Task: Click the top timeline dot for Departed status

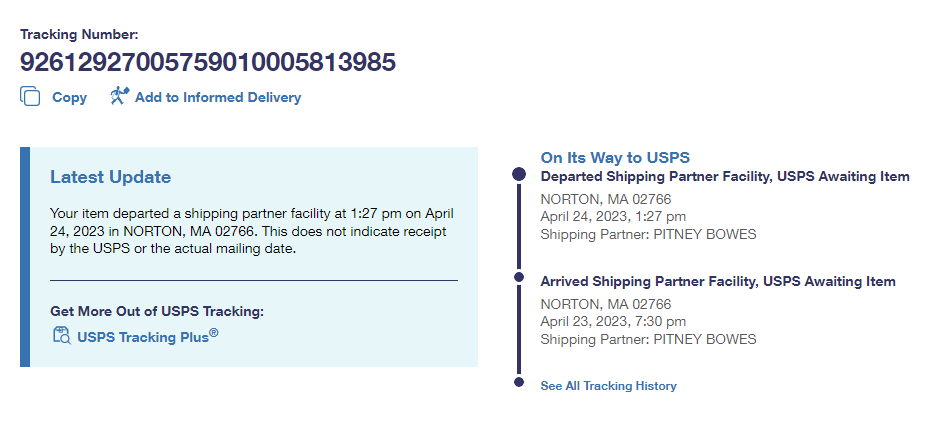Action: pyautogui.click(x=518, y=174)
